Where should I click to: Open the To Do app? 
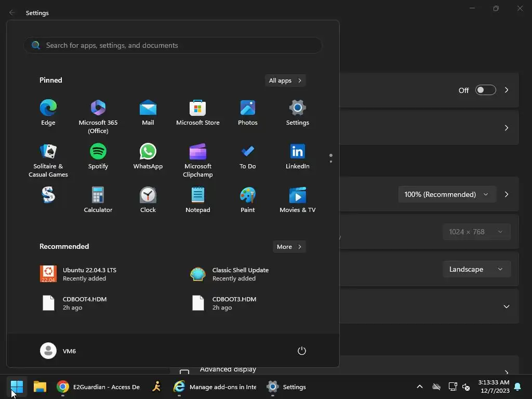click(x=248, y=157)
